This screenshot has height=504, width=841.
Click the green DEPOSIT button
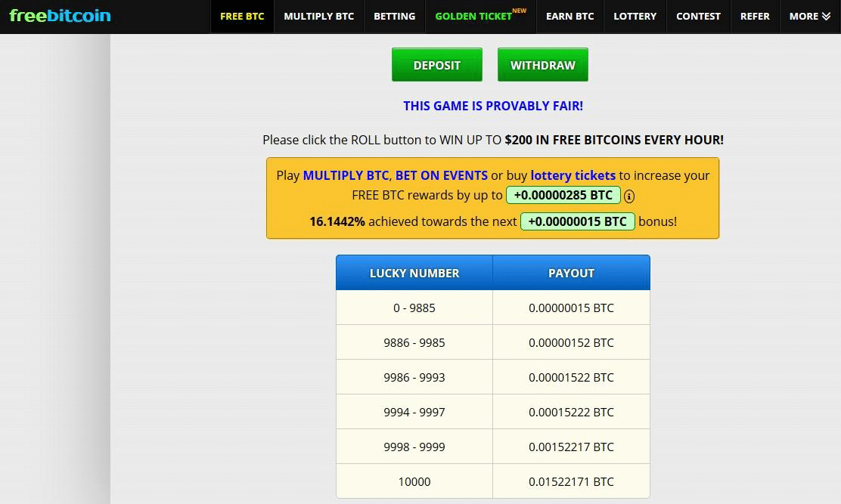click(x=436, y=65)
